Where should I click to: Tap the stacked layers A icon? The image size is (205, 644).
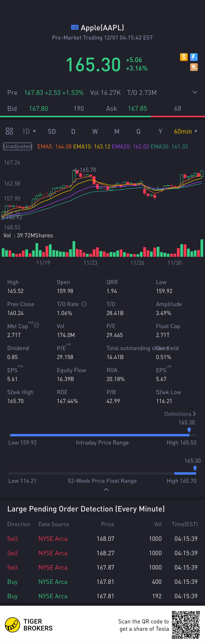click(x=194, y=67)
